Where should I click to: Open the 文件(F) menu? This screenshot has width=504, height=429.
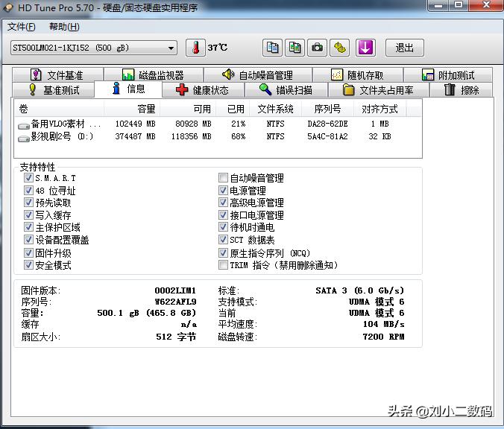21,27
